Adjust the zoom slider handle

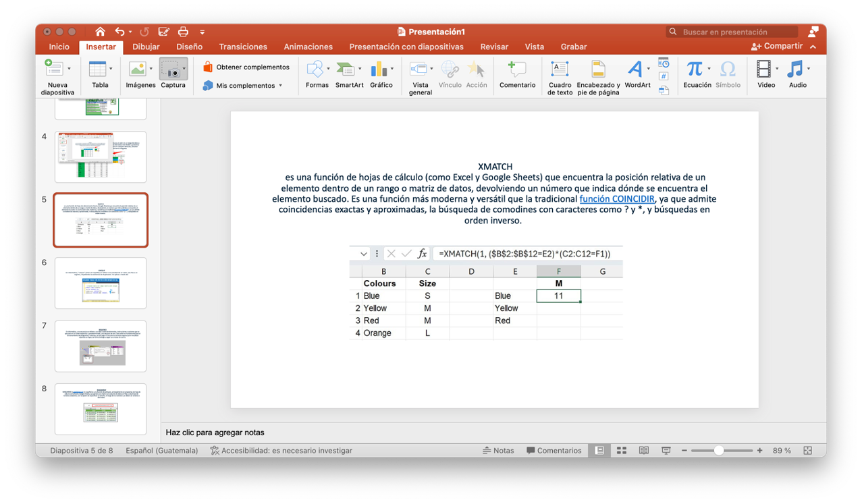pos(719,451)
